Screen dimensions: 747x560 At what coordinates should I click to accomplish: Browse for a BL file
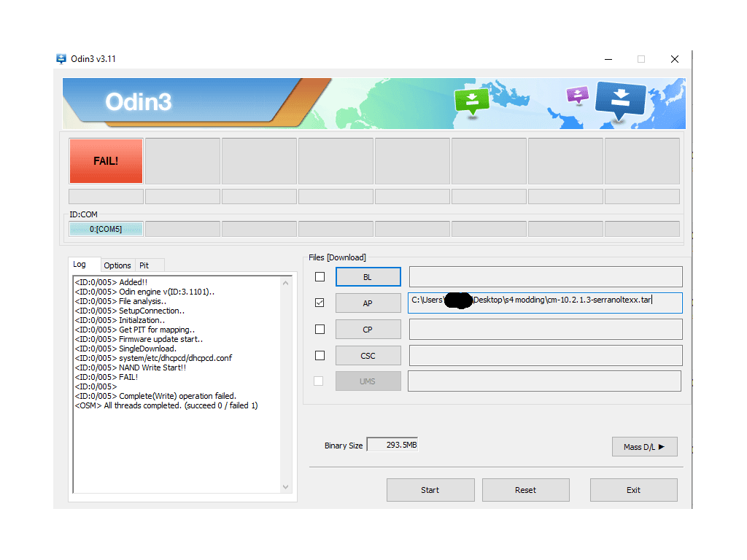tap(368, 276)
